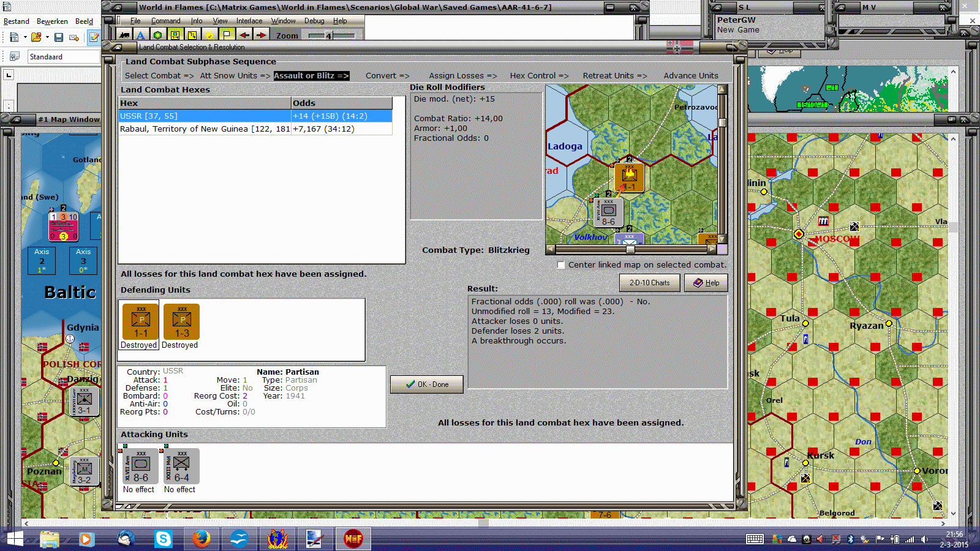
Task: Click the edit document icon in editor
Action: tap(94, 37)
